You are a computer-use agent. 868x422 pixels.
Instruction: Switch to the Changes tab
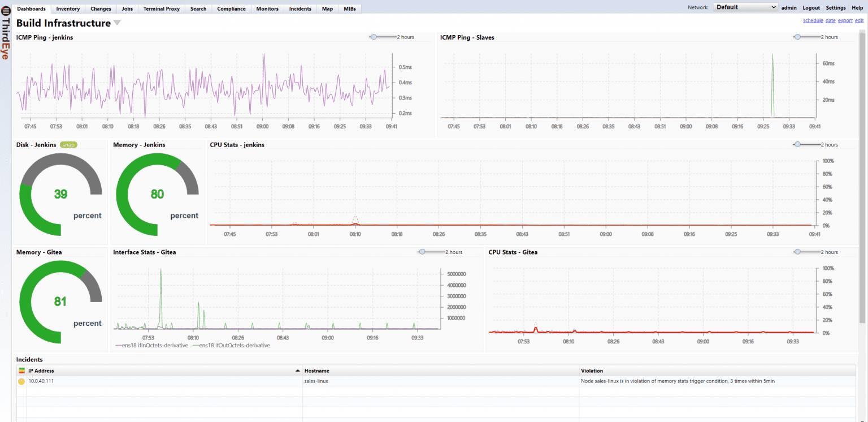[x=101, y=8]
